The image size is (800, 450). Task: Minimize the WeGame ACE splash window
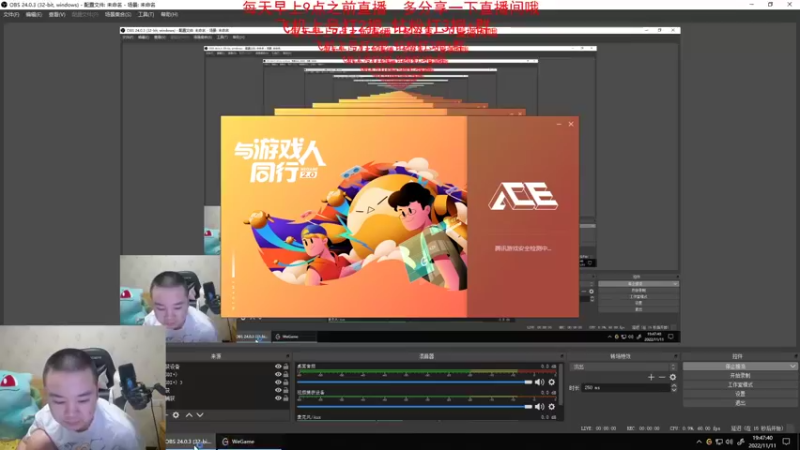point(559,124)
